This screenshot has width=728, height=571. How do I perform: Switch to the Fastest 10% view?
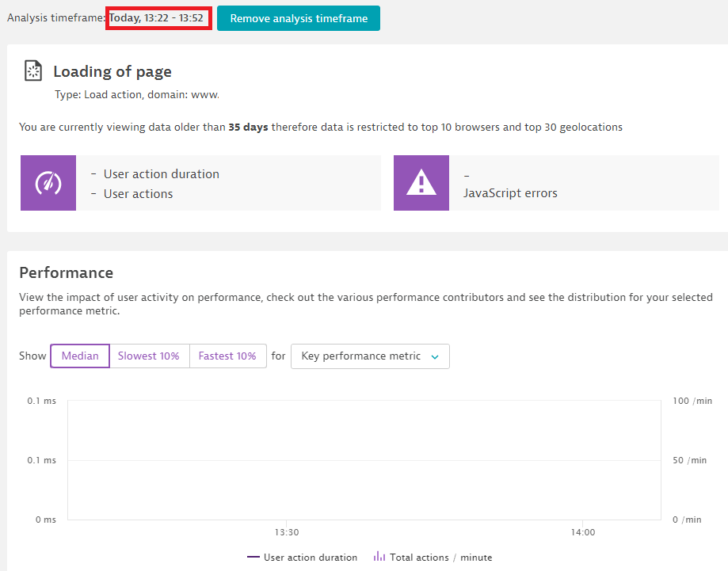point(227,356)
